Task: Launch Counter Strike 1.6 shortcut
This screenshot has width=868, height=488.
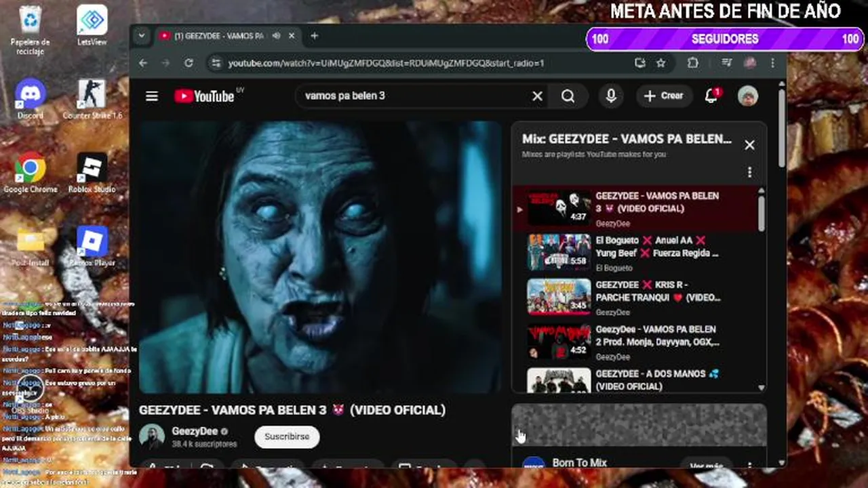Action: [x=92, y=100]
